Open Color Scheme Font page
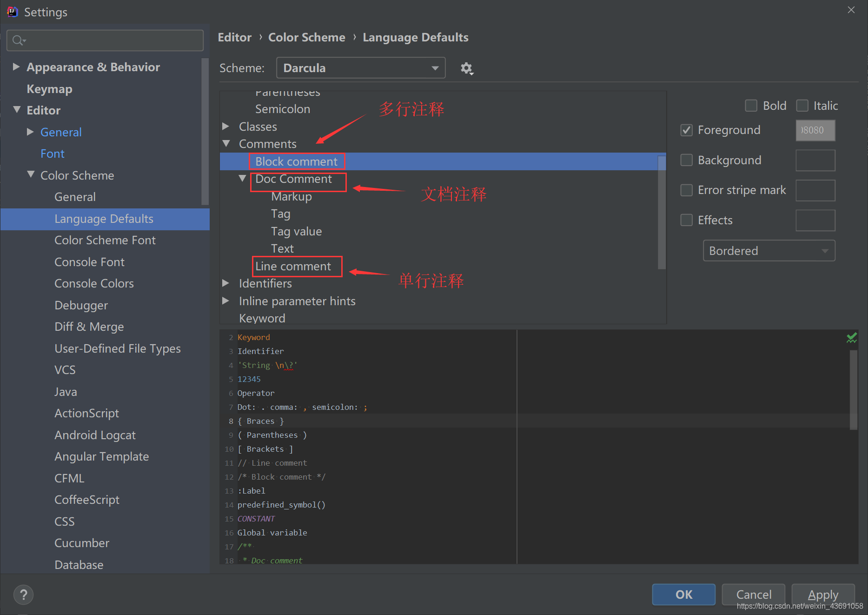The height and width of the screenshot is (615, 868). point(105,240)
